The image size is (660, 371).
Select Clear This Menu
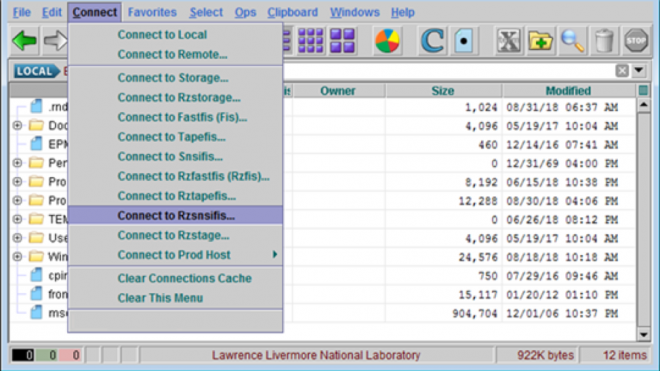pos(175,298)
